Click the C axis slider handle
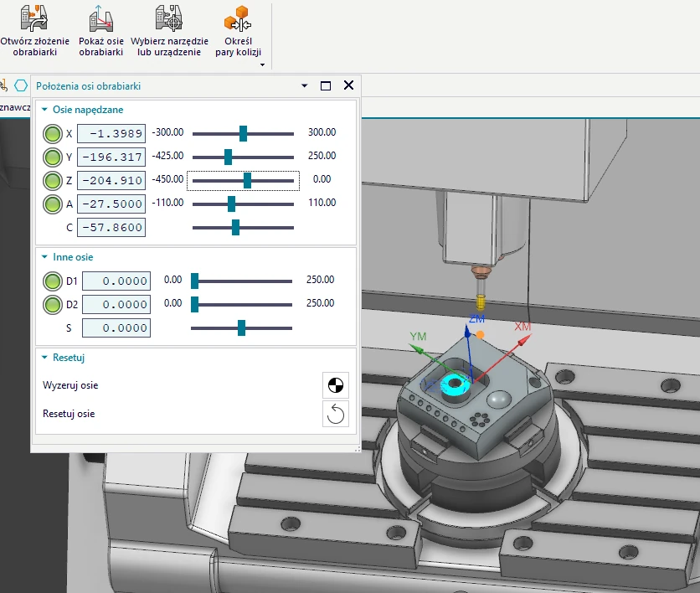700x593 pixels. tap(235, 227)
